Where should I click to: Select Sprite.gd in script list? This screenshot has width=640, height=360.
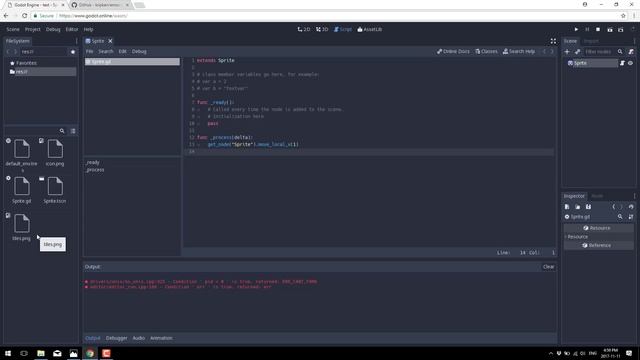[x=132, y=62]
